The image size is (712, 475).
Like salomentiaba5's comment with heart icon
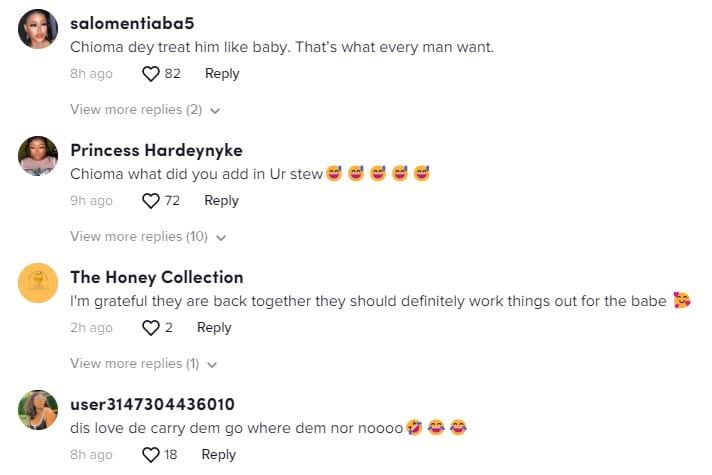pyautogui.click(x=151, y=73)
